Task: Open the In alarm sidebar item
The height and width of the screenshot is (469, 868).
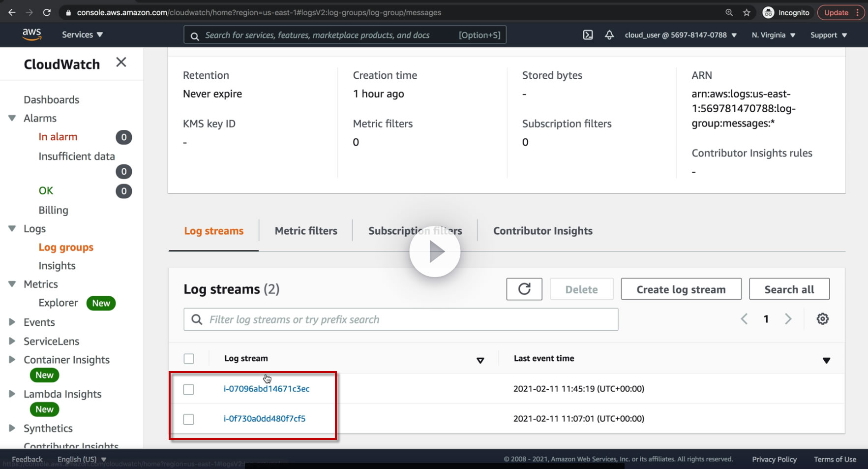Action: pyautogui.click(x=58, y=137)
